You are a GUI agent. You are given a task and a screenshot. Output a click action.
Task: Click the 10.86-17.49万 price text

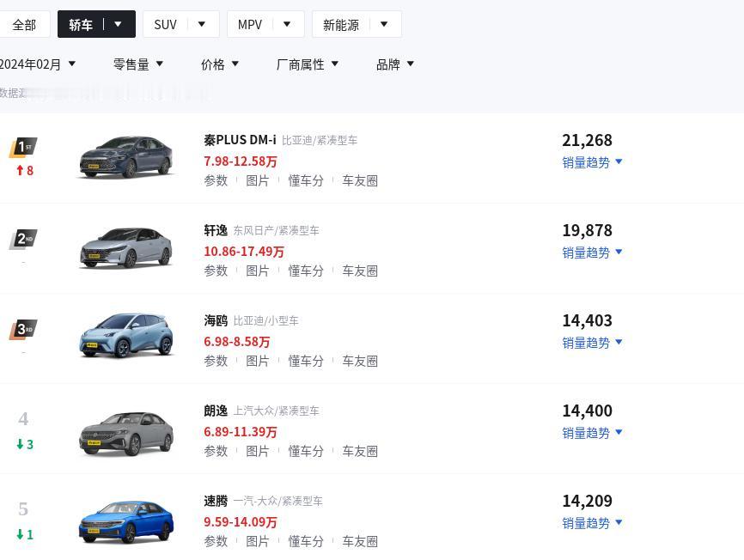pyautogui.click(x=244, y=252)
